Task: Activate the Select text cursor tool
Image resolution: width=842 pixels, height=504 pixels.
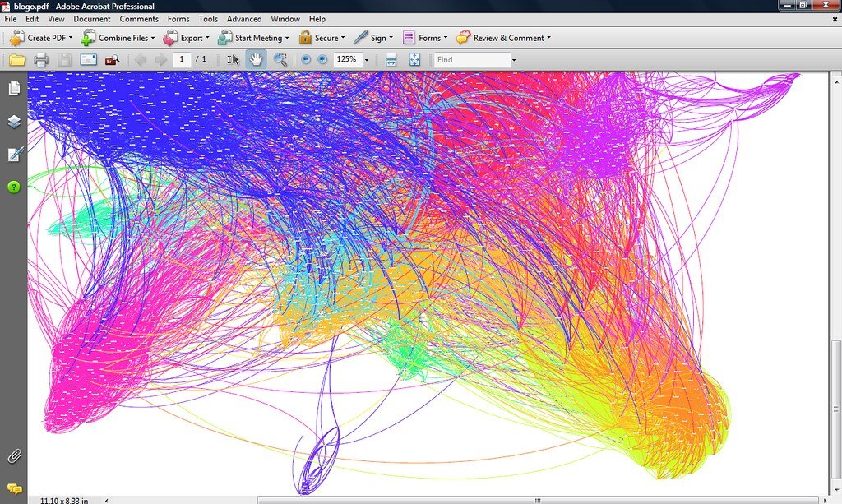Action: (233, 59)
